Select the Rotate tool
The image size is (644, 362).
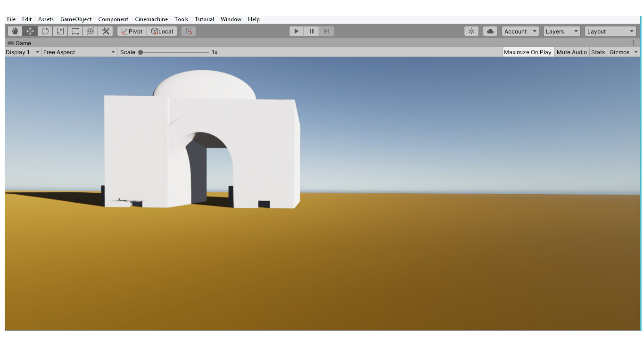tap(45, 31)
